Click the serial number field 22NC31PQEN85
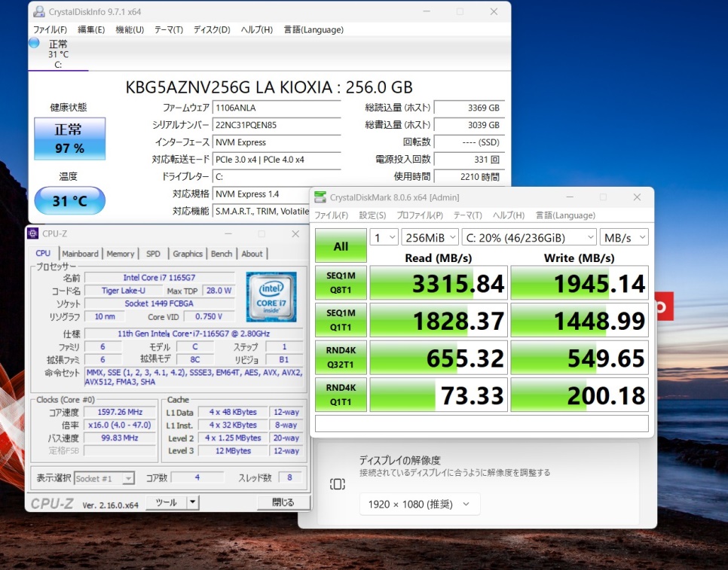728x570 pixels. pyautogui.click(x=277, y=125)
